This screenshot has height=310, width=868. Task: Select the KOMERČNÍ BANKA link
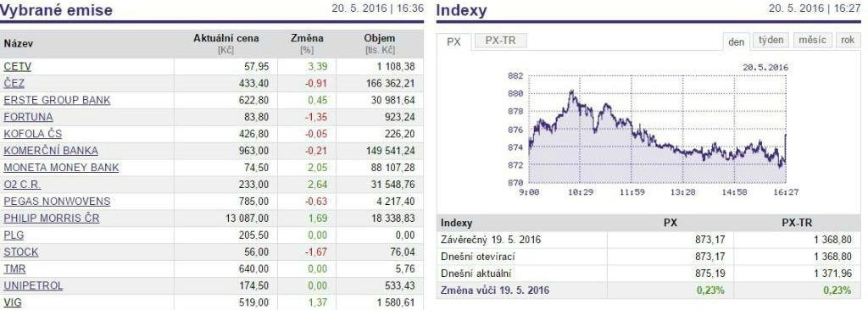[x=50, y=151]
